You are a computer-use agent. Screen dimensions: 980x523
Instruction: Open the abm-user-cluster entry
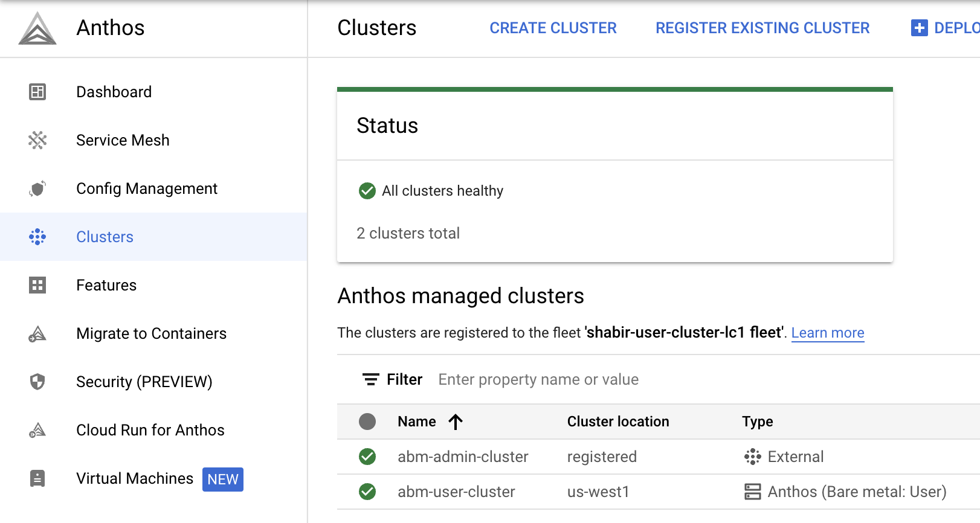pos(456,492)
